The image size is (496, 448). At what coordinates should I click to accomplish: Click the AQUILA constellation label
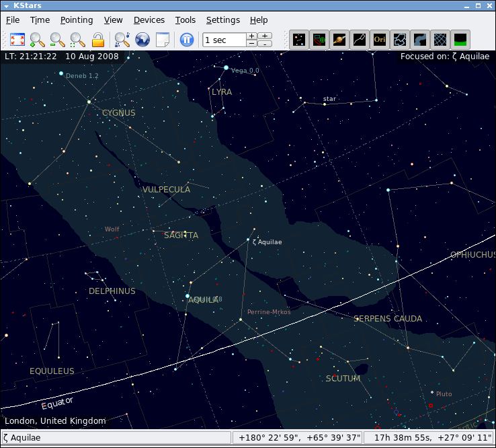pyautogui.click(x=203, y=300)
